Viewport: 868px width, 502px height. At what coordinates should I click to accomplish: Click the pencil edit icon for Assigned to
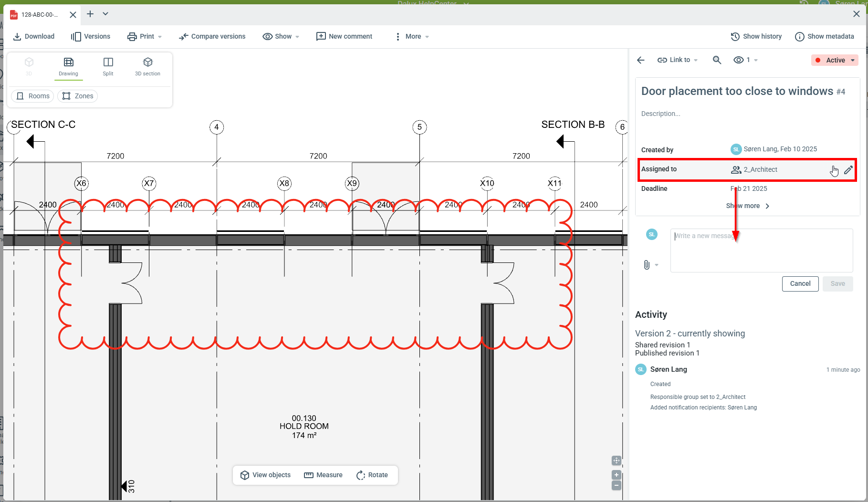(x=848, y=170)
